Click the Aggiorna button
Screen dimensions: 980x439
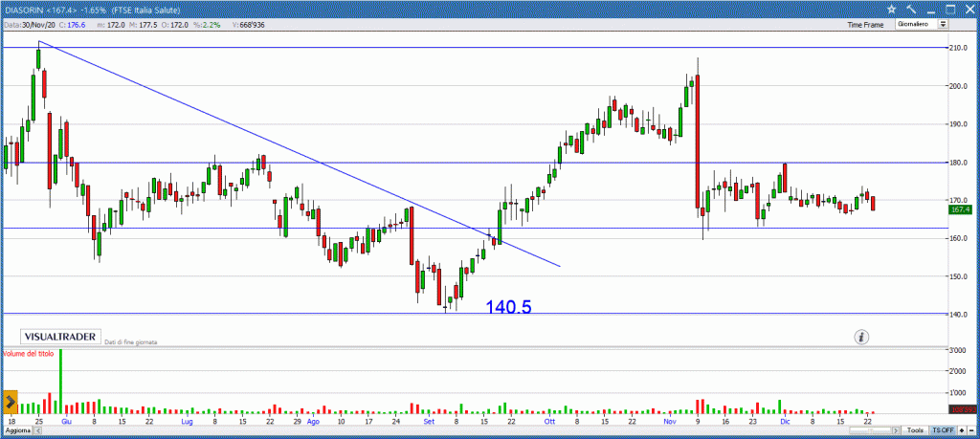tap(16, 431)
